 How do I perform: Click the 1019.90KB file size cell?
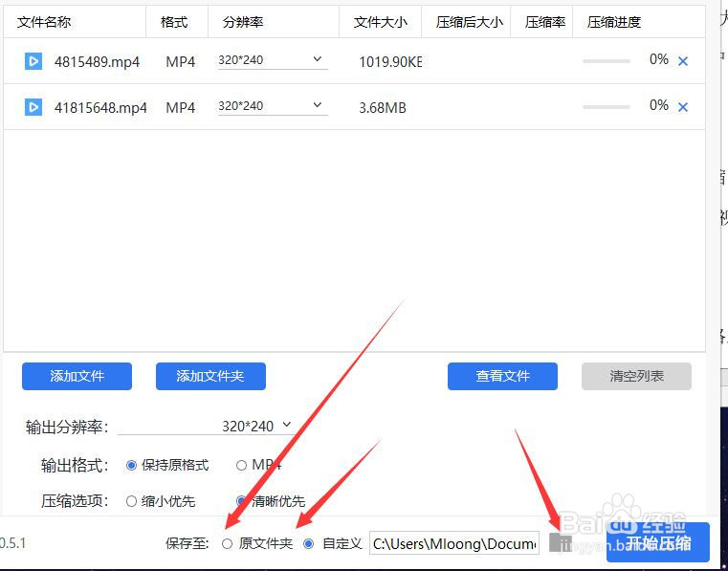(x=390, y=62)
